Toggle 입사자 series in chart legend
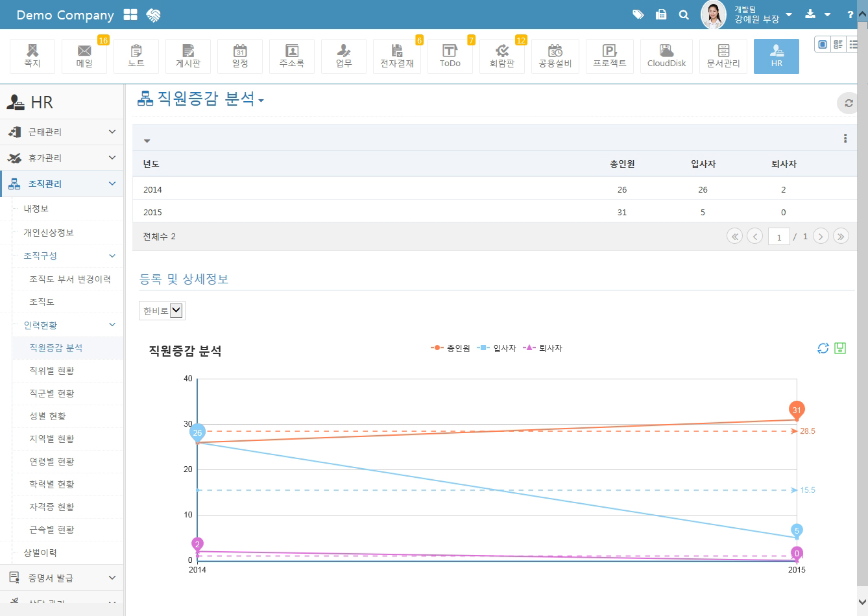 tap(497, 348)
